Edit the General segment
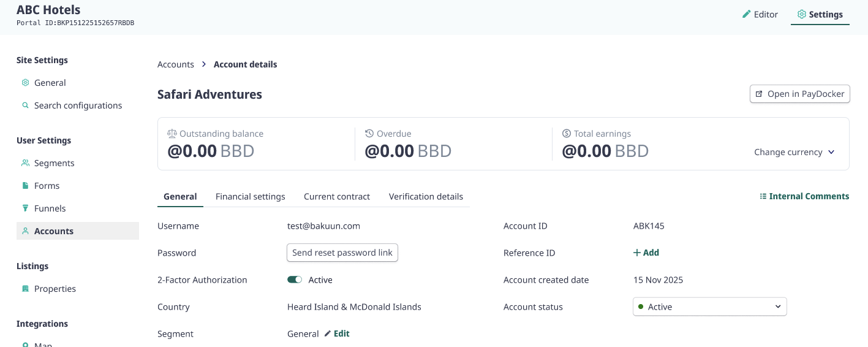This screenshot has width=868, height=347. (337, 334)
